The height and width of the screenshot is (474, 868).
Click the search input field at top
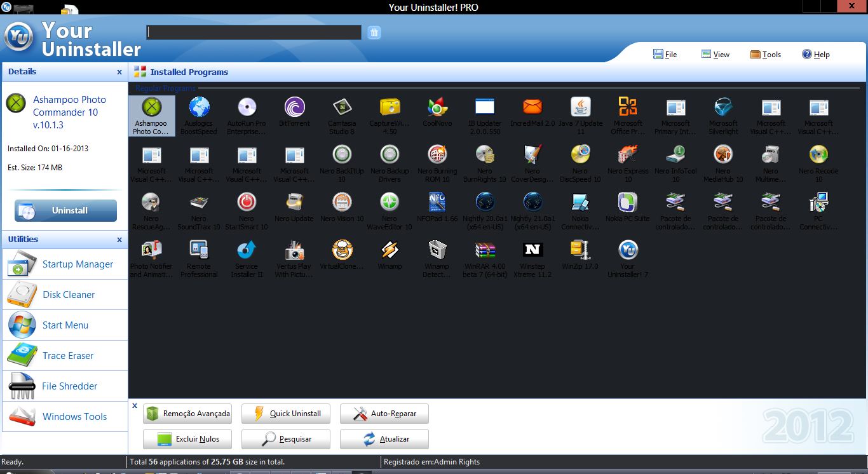click(254, 32)
